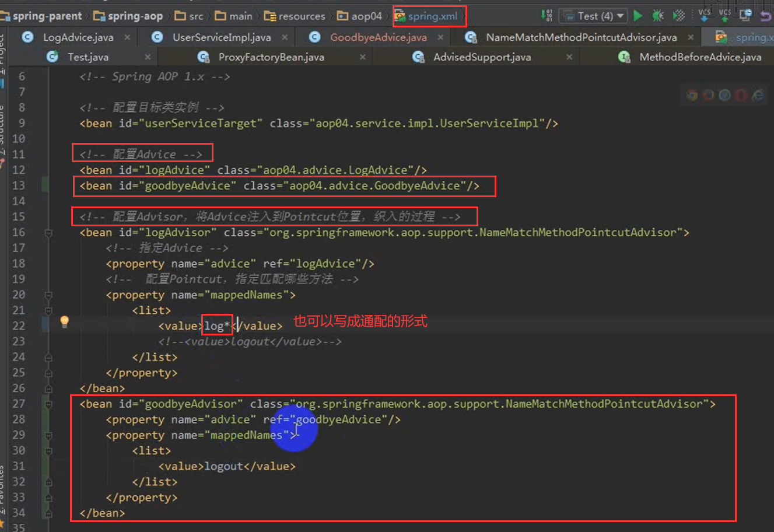Collapse the mappedNames fold on line 29
This screenshot has width=774, height=532.
tap(48, 436)
